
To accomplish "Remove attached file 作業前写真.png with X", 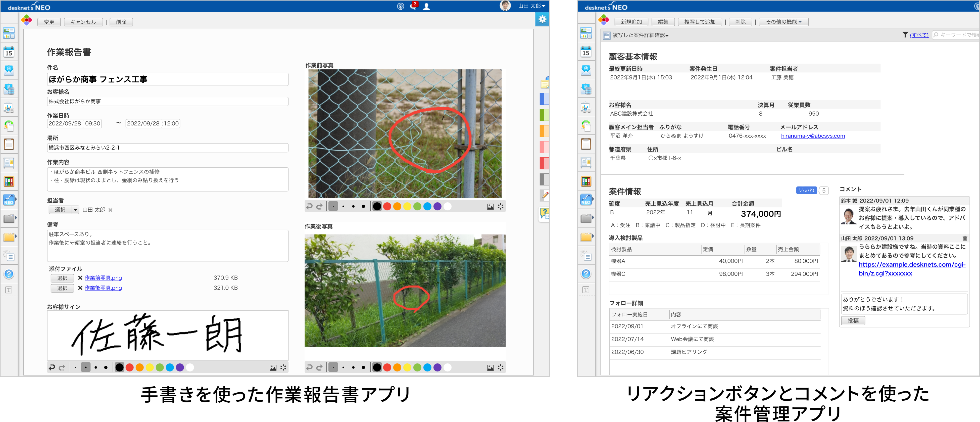I will point(80,278).
